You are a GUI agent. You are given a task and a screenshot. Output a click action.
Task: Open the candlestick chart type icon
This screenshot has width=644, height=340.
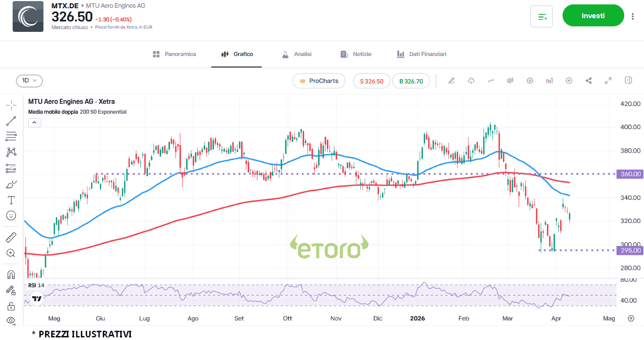[x=510, y=81]
